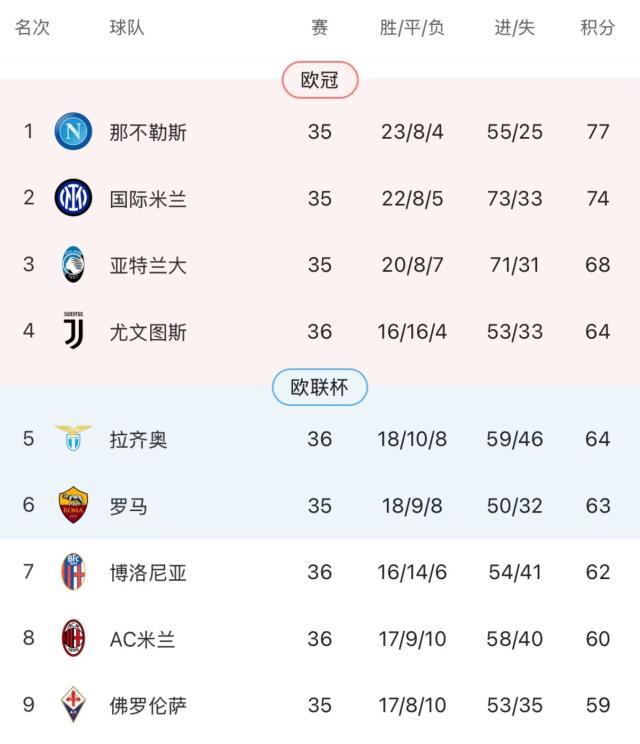Viewport: 640px width, 744px height.
Task: Open team name 那不勒斯
Action: tap(148, 132)
